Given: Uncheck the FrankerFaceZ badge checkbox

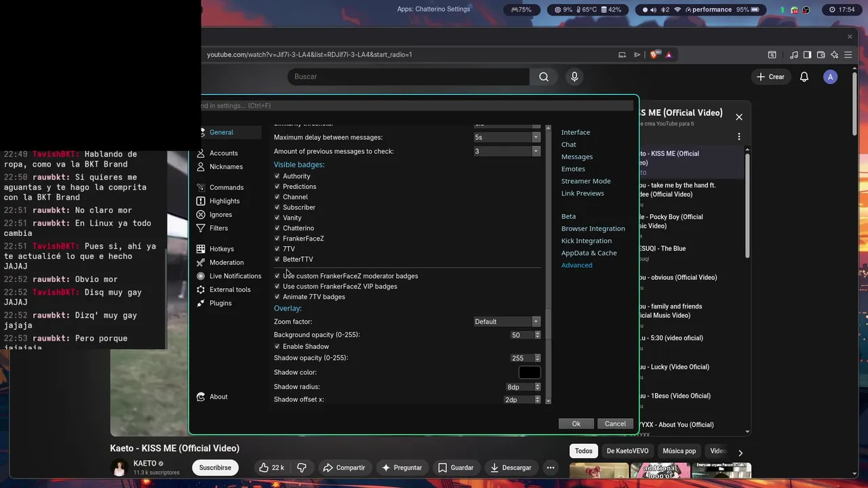Looking at the screenshot, I should pos(277,239).
